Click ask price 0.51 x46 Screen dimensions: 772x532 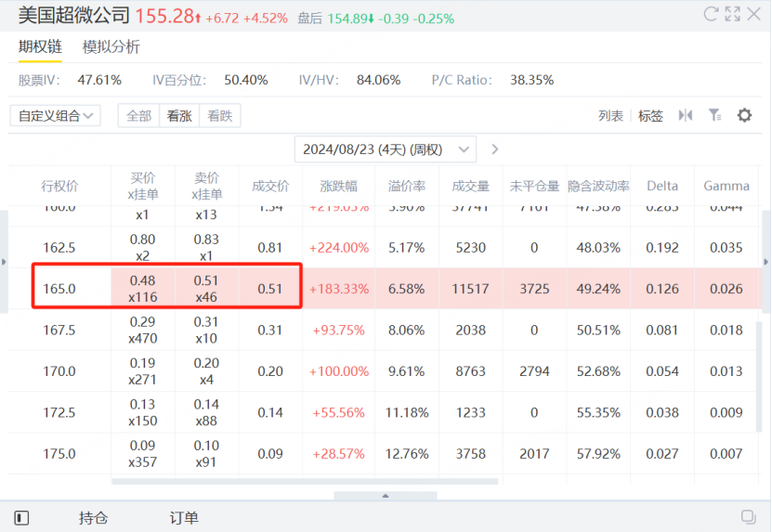206,289
